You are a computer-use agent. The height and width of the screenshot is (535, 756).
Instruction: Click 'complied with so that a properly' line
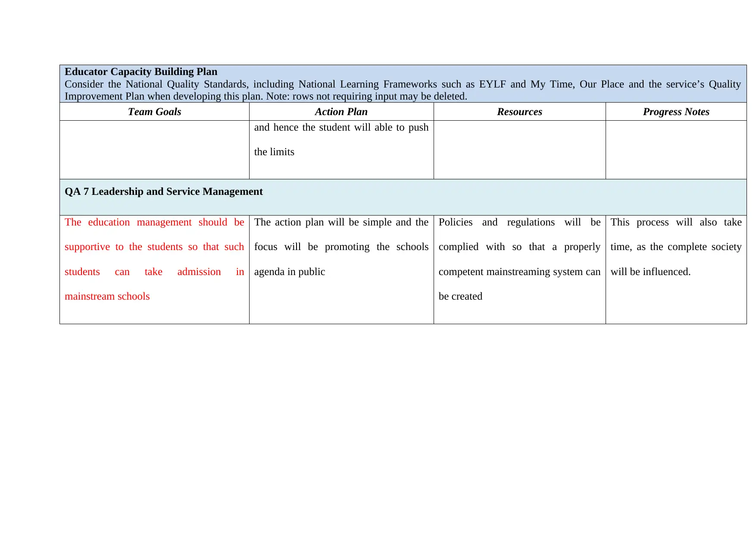coord(519,247)
